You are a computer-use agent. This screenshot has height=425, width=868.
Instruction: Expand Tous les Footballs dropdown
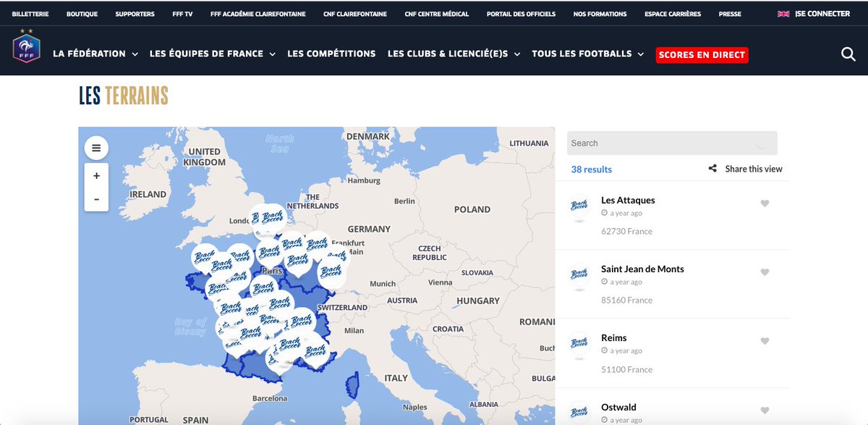coord(588,54)
